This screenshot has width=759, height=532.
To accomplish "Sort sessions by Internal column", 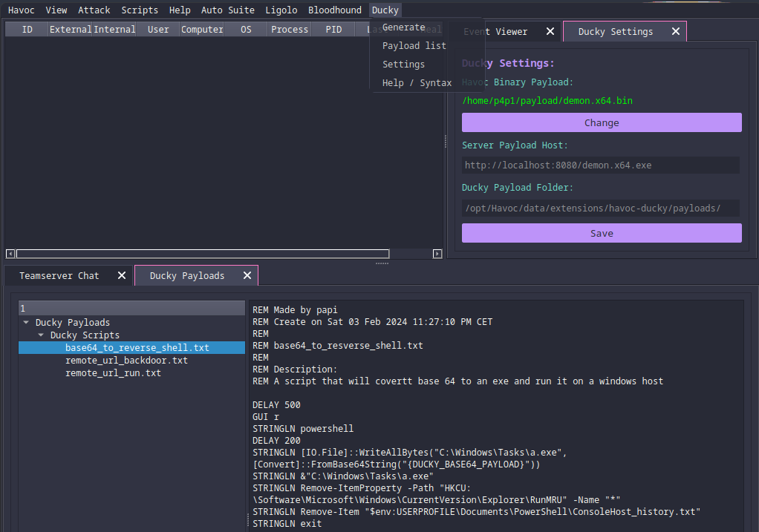I will (114, 30).
